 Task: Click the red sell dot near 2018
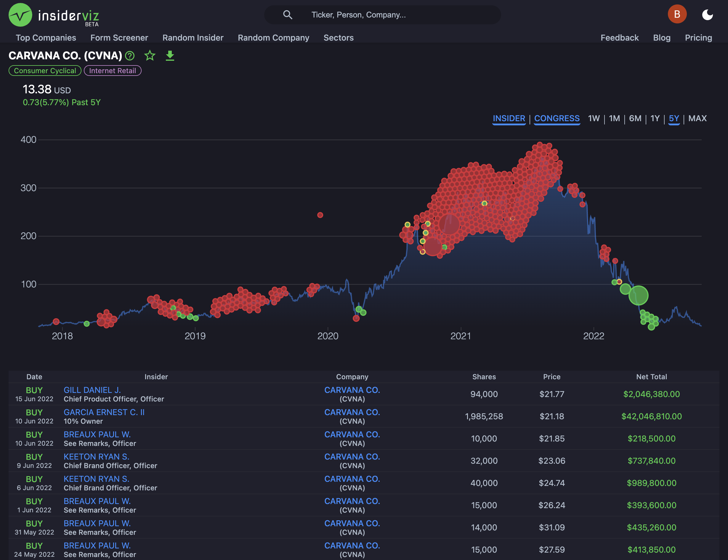click(56, 322)
